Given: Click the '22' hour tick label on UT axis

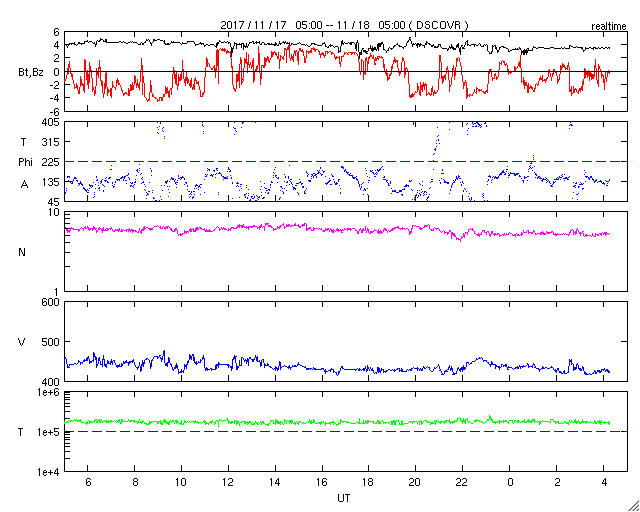Looking at the screenshot, I should point(462,482).
